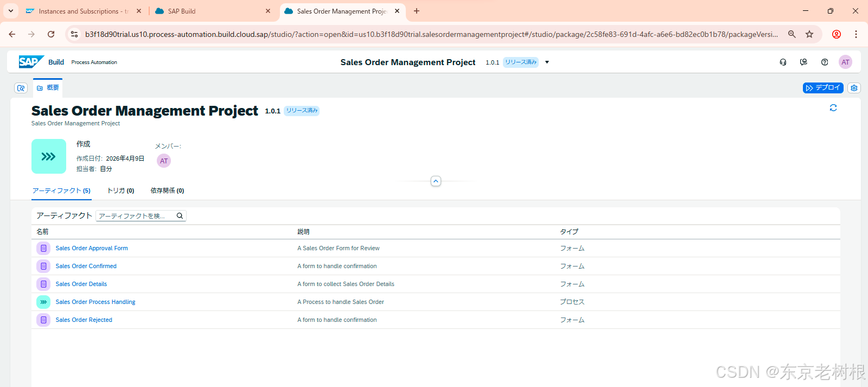Open the AT user avatar in header

[x=845, y=62]
